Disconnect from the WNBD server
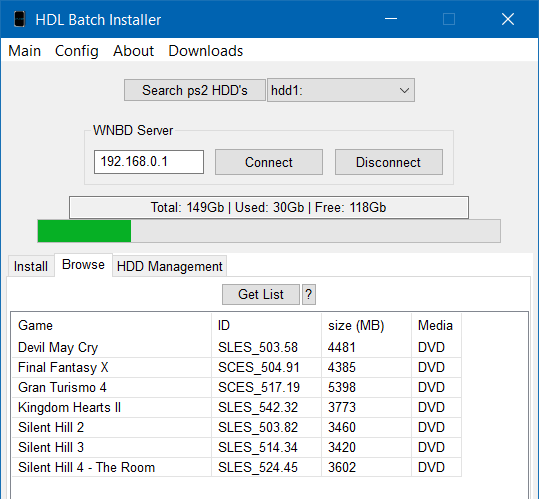The height and width of the screenshot is (499, 539). 389,162
